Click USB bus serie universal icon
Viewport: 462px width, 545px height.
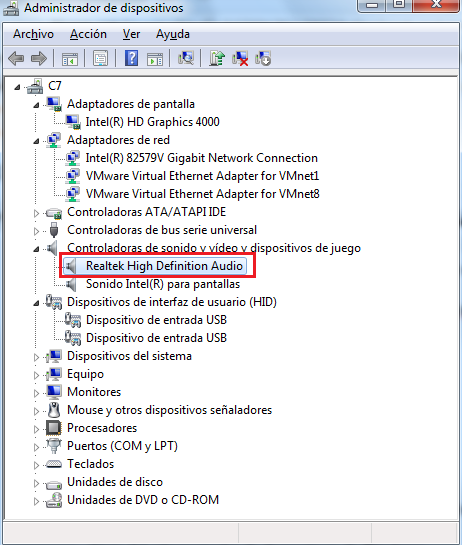click(x=54, y=230)
